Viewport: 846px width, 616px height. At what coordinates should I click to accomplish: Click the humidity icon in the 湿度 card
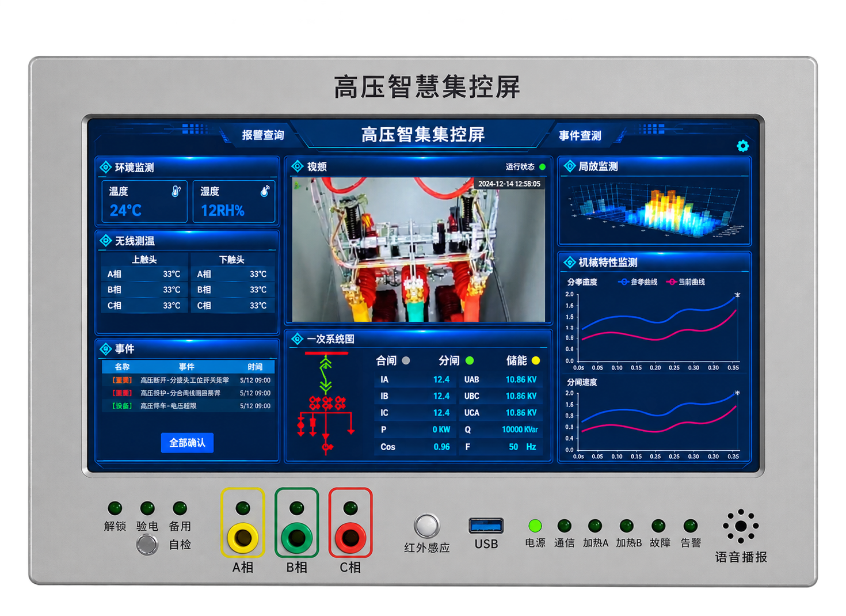265,190
